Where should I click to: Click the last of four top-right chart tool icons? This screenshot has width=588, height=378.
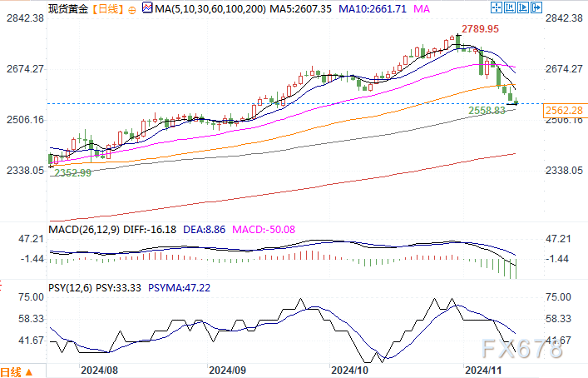(538, 8)
